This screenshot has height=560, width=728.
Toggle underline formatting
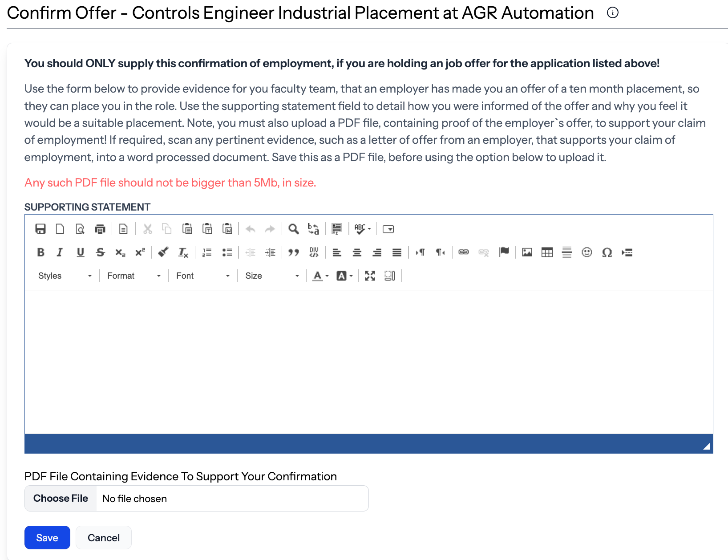(x=80, y=252)
